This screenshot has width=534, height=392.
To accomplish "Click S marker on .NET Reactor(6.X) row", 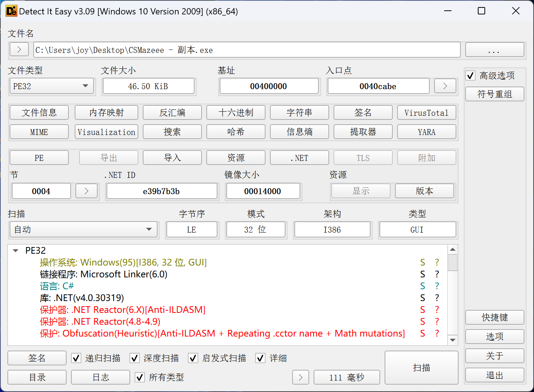I will click(423, 310).
